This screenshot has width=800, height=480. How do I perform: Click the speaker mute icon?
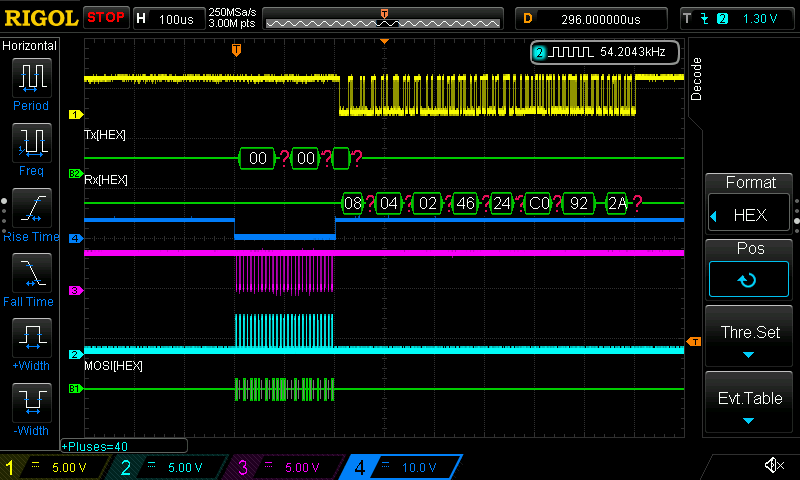pyautogui.click(x=773, y=466)
